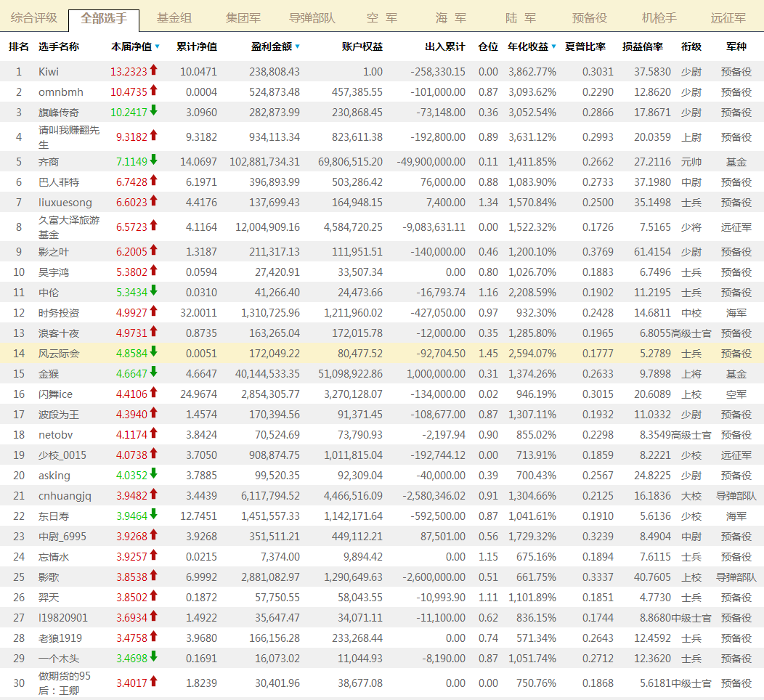
Task: Open player 中尉_6995
Action: (62, 537)
